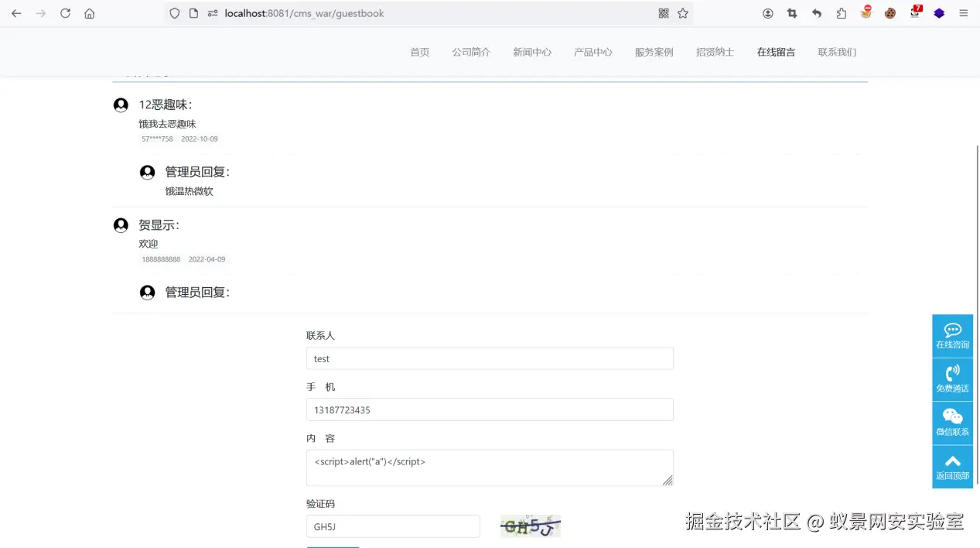Open the 微信联系 WeChat widget
The image size is (980, 548).
952,423
